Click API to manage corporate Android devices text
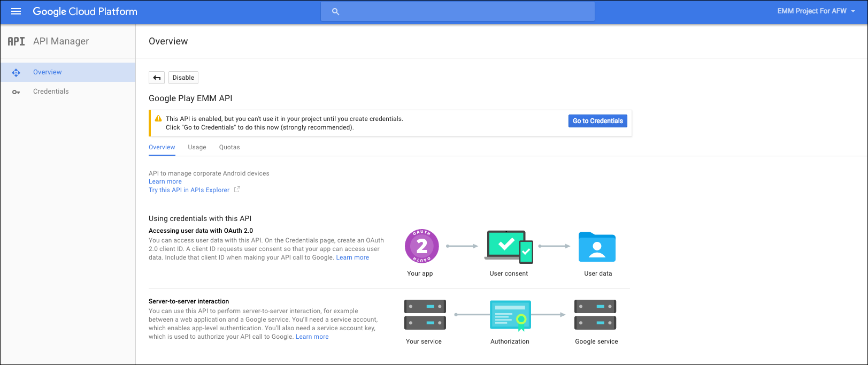 point(209,173)
